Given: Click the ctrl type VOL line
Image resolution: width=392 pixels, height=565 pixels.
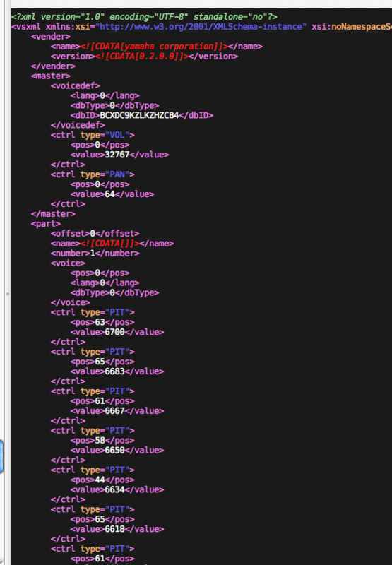Looking at the screenshot, I should (x=93, y=135).
